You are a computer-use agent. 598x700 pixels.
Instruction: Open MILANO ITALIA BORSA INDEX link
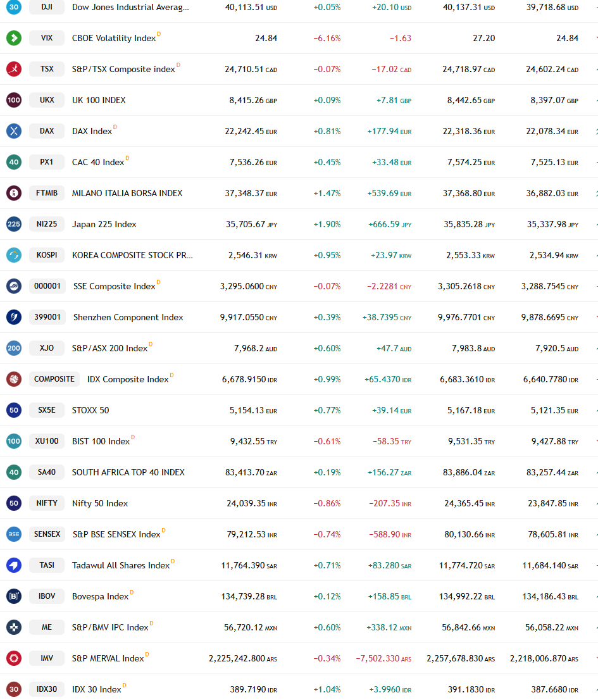[127, 193]
